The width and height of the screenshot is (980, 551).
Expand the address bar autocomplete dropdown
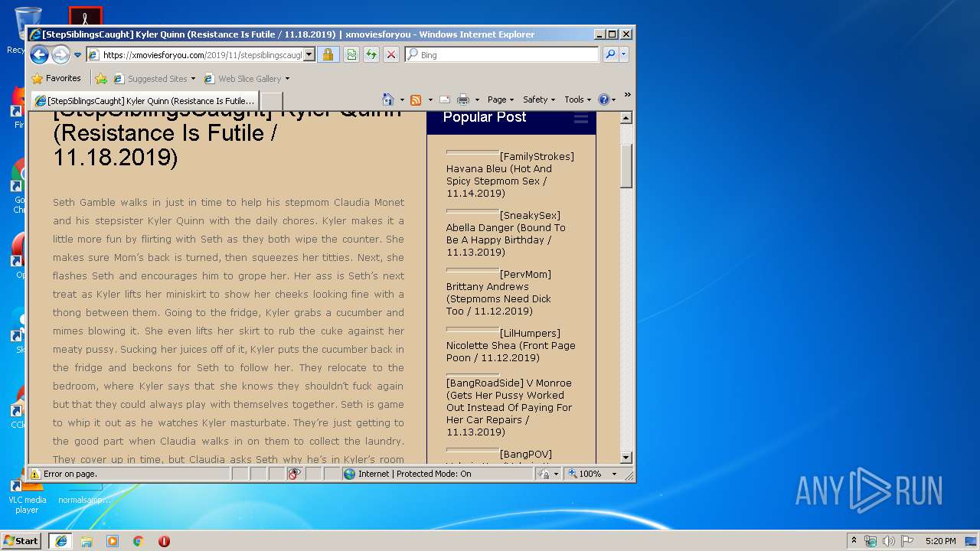click(x=309, y=55)
